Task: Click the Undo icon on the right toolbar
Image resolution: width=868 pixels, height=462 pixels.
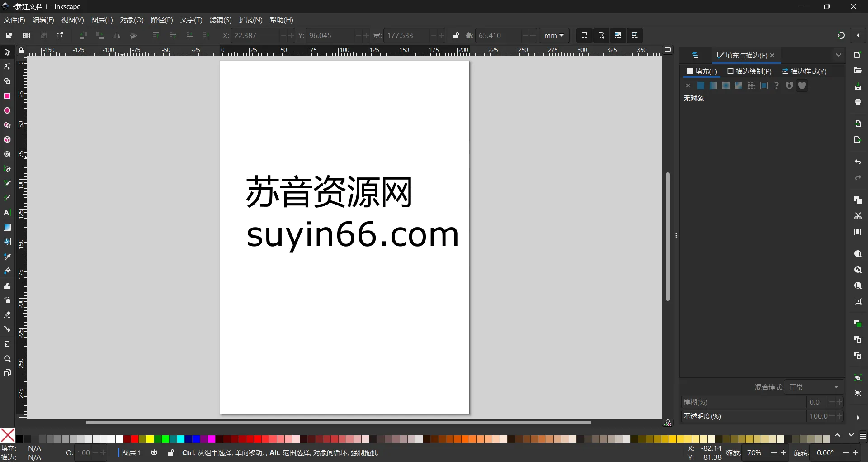Action: tap(858, 162)
